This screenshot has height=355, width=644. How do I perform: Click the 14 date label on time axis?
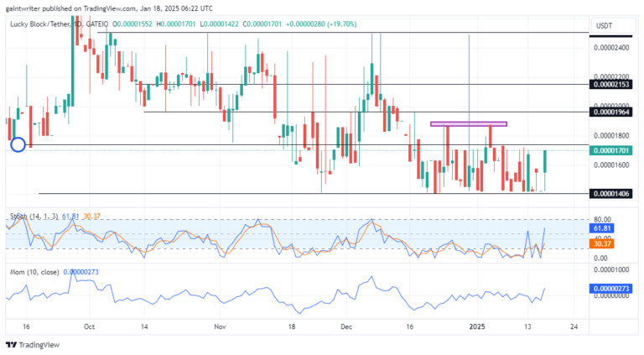pos(144,326)
